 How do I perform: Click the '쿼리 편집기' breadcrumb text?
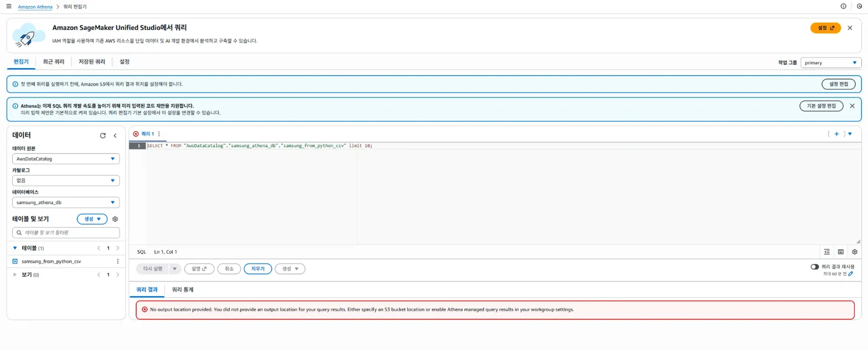(x=75, y=6)
